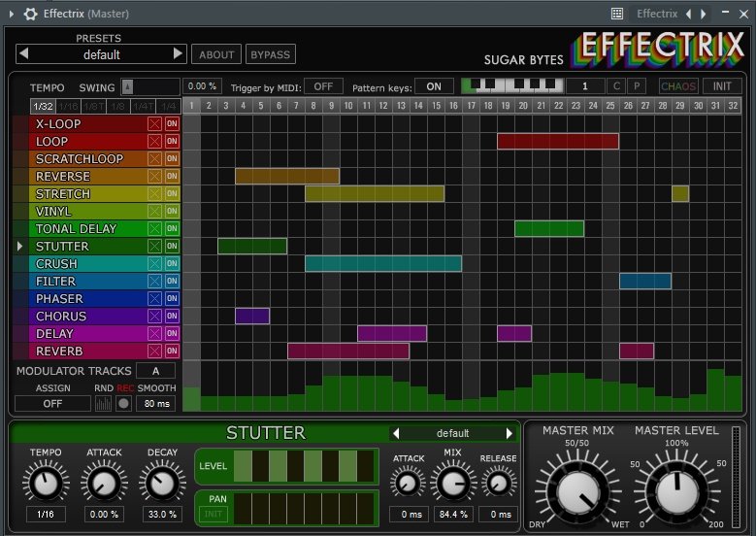
Task: Clear TONAL DELAY track with X icon
Action: click(x=154, y=229)
